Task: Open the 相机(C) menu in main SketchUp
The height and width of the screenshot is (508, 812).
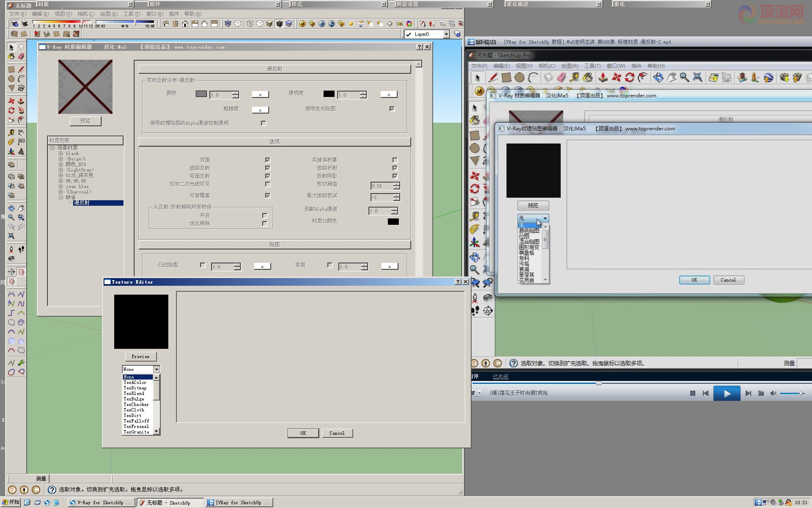Action: 86,14
